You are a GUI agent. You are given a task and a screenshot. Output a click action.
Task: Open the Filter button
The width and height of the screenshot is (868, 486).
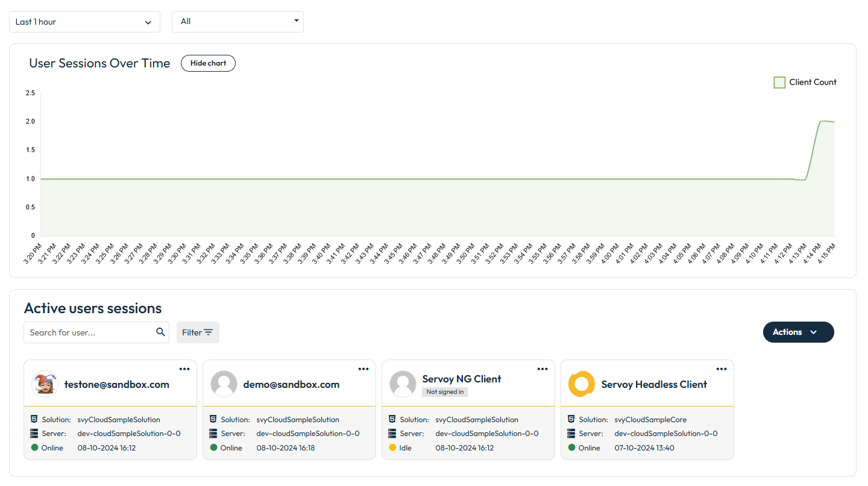[x=198, y=332]
